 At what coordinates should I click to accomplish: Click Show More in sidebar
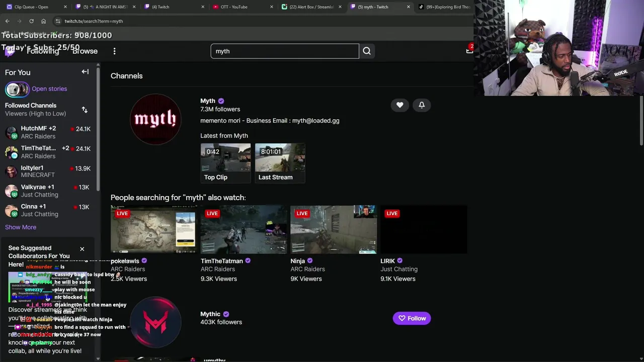tap(21, 227)
